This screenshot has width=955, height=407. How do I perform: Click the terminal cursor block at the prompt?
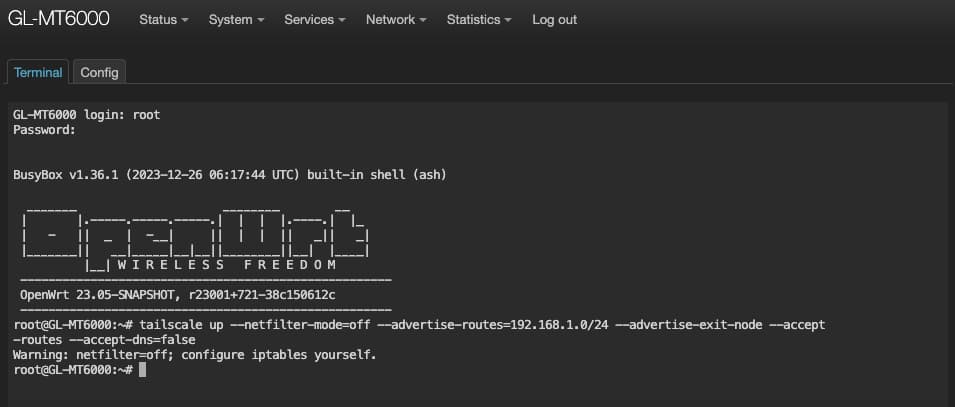coord(143,370)
